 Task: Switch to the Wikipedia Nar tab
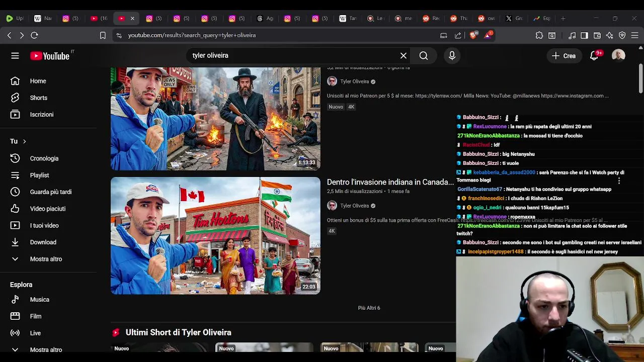(x=43, y=19)
